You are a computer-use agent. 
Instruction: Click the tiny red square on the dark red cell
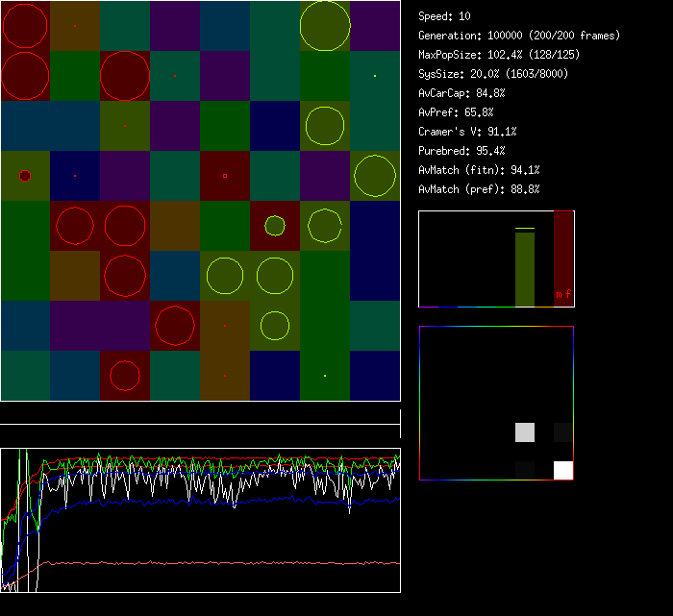(225, 176)
